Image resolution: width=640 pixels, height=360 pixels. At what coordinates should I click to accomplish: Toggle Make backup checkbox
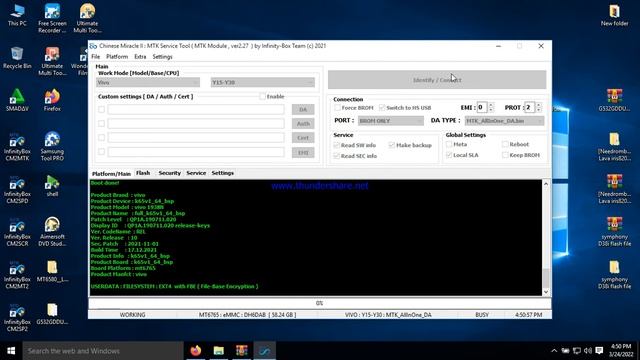(392, 145)
